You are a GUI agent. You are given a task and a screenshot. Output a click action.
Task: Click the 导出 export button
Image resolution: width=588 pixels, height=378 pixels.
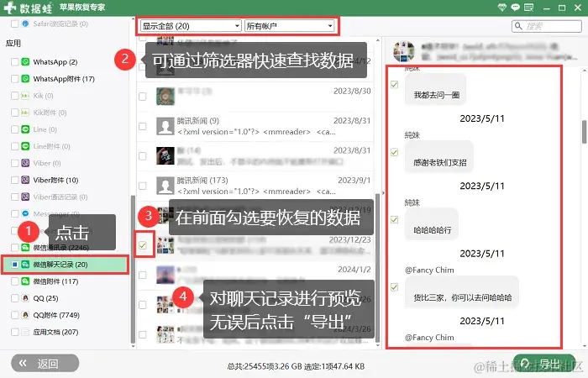543,363
